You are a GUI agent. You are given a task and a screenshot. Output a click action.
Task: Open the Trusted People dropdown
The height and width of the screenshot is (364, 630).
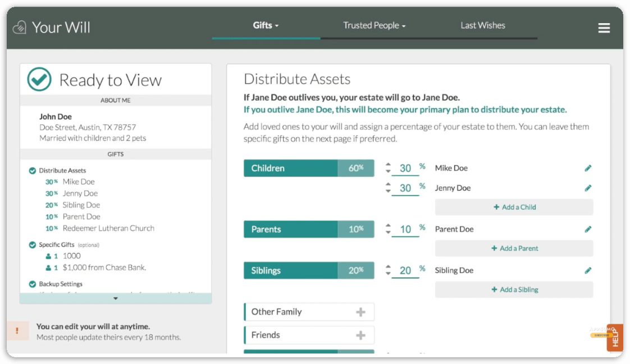374,25
